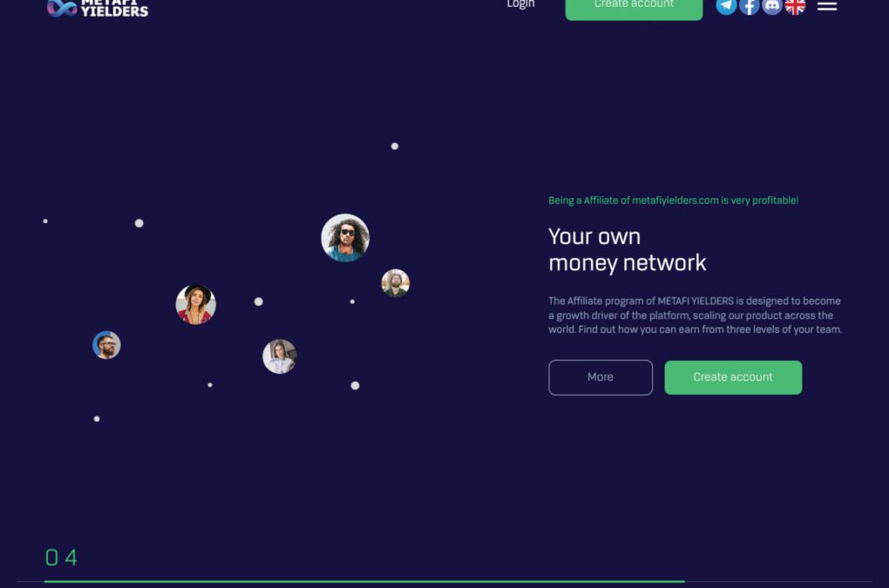
Task: Click white dot above sunglasses avatar
Action: tap(395, 146)
